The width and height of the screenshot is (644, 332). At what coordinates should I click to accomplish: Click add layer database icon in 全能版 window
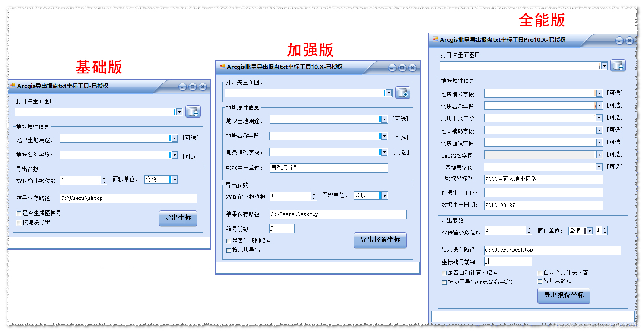click(618, 66)
